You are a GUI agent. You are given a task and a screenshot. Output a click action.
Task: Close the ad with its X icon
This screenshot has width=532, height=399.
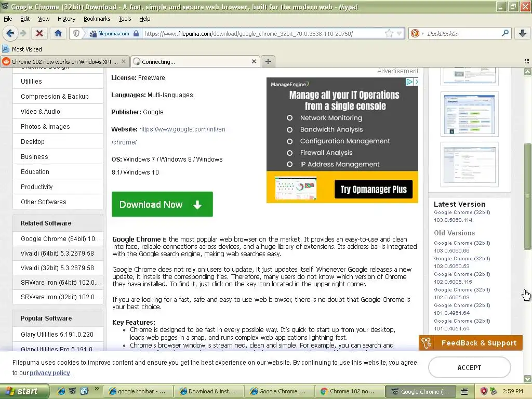point(416,82)
